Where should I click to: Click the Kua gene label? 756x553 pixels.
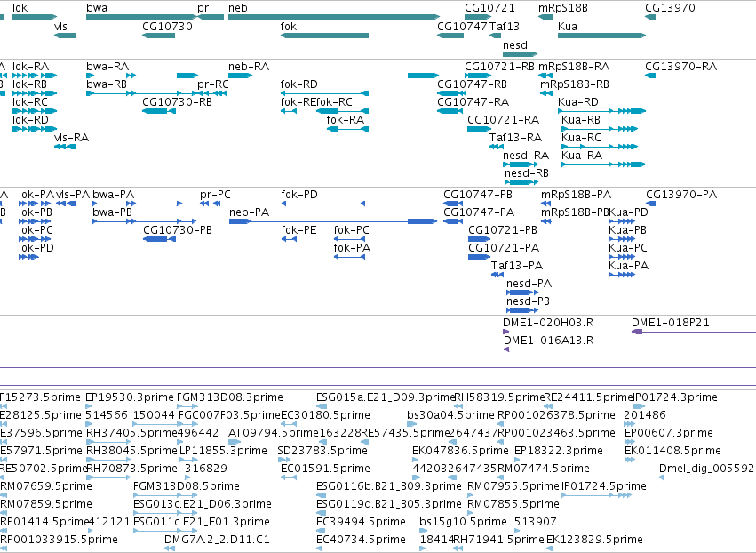point(568,26)
